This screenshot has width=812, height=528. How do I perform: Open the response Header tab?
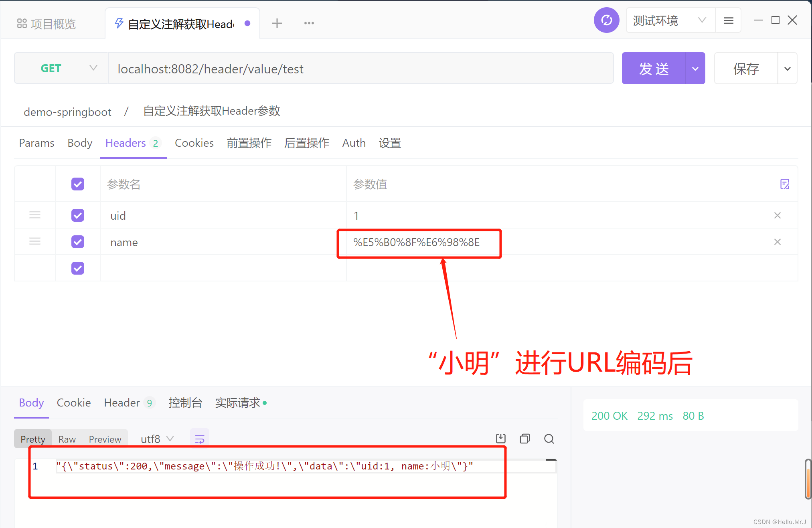point(129,403)
